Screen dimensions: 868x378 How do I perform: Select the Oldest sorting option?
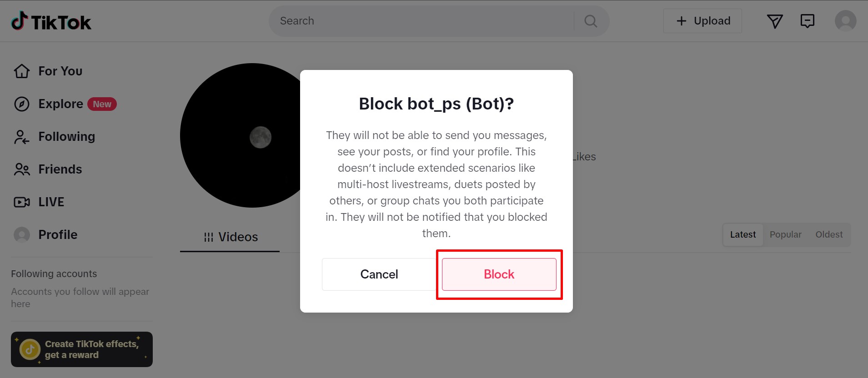click(828, 234)
